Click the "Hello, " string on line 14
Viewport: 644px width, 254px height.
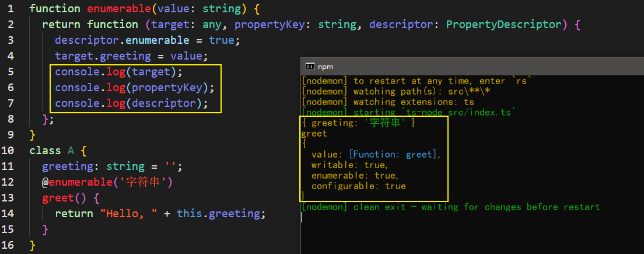129,214
